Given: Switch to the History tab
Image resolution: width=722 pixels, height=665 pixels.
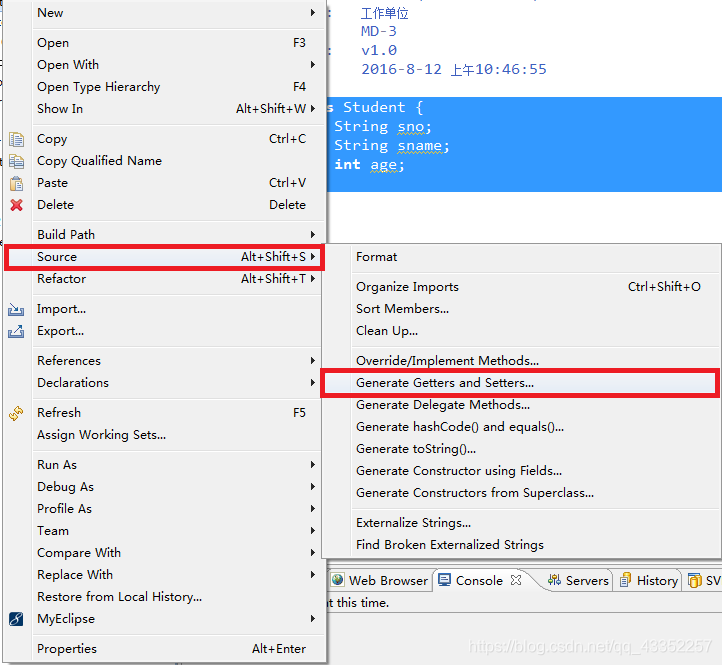Looking at the screenshot, I should [649, 580].
